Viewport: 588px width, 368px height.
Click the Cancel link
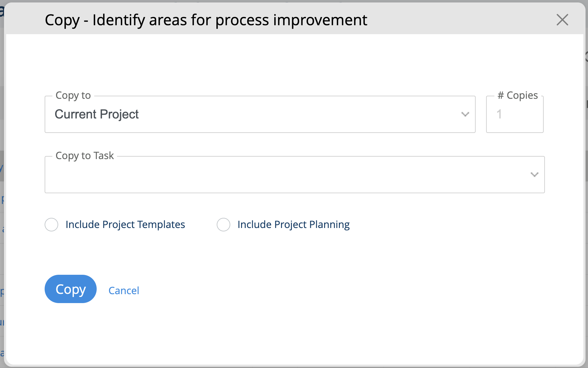124,290
